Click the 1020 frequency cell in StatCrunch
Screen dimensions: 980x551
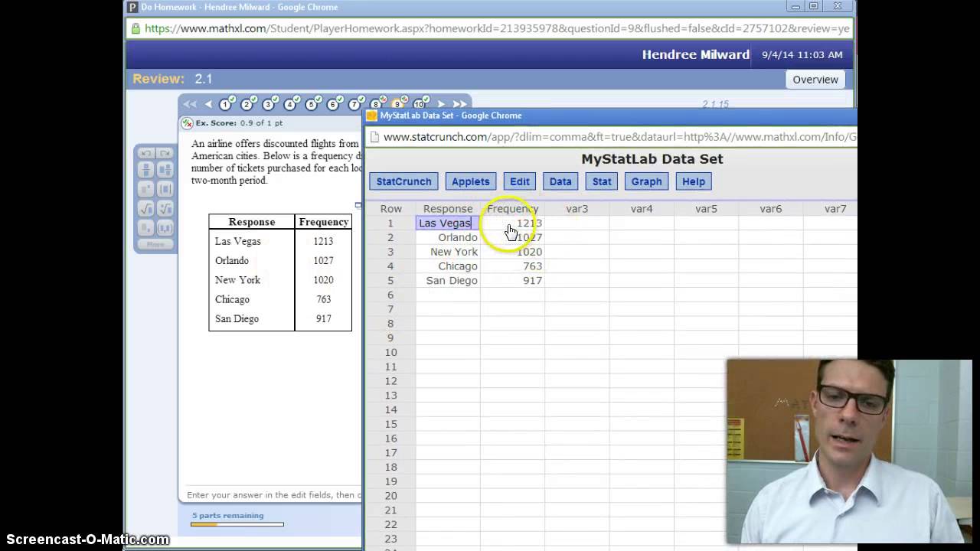(512, 252)
